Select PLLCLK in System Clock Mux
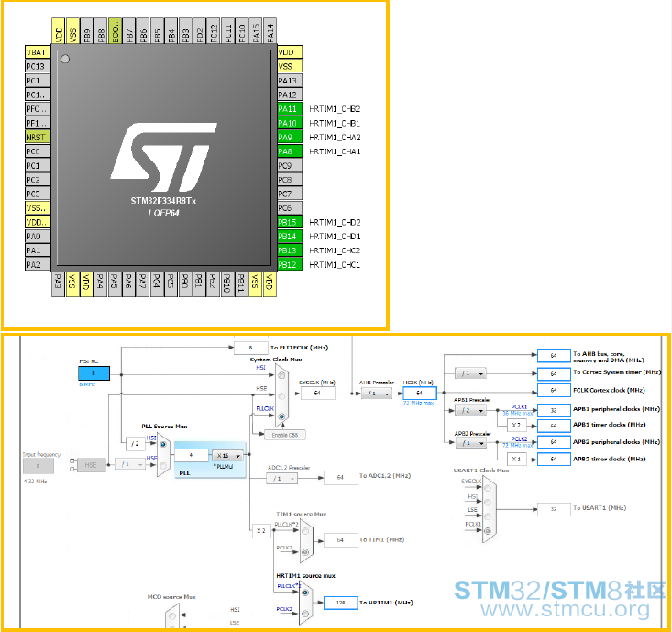 coord(281,416)
